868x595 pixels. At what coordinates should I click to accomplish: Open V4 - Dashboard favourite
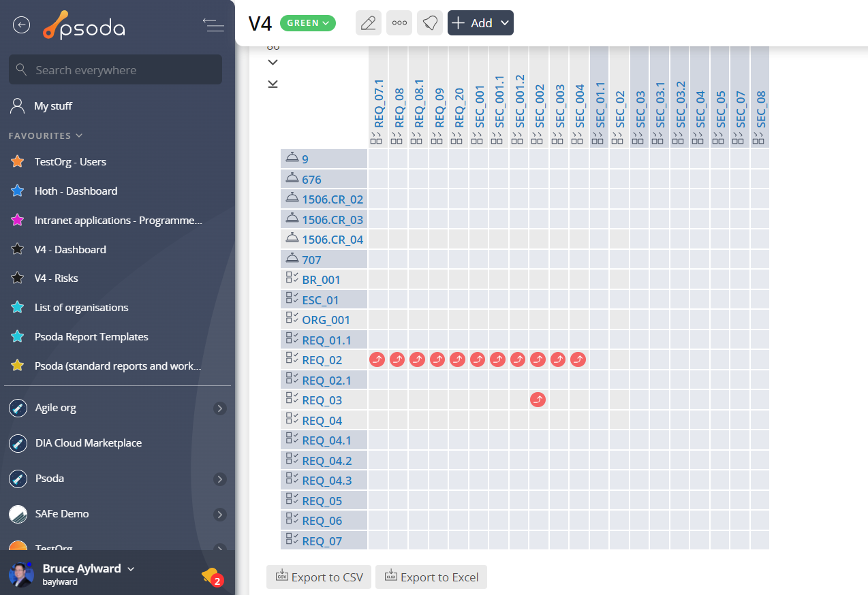click(70, 250)
